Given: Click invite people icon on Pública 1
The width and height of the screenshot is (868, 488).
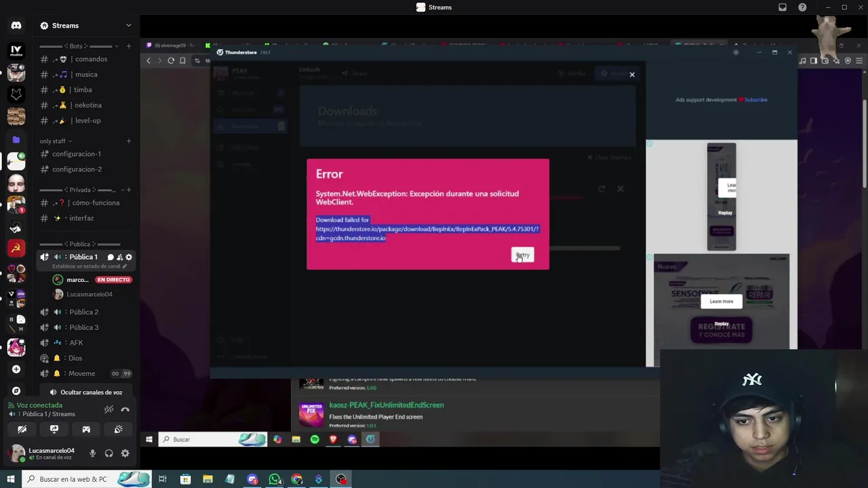Looking at the screenshot, I should 119,258.
